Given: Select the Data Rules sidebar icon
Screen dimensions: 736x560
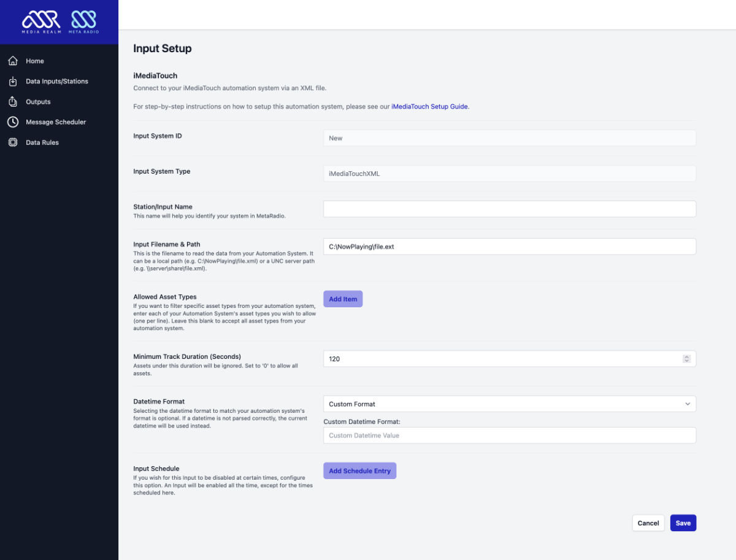Looking at the screenshot, I should click(x=13, y=142).
